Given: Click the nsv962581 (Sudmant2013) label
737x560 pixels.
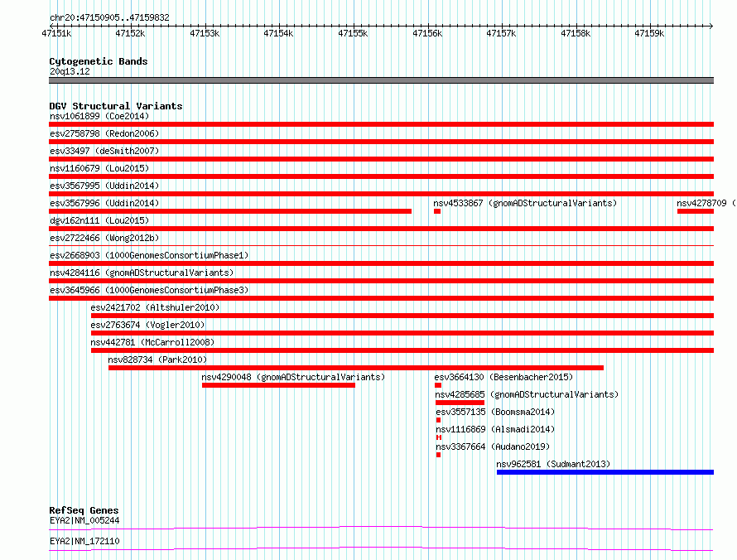Looking at the screenshot, I should (x=553, y=464).
